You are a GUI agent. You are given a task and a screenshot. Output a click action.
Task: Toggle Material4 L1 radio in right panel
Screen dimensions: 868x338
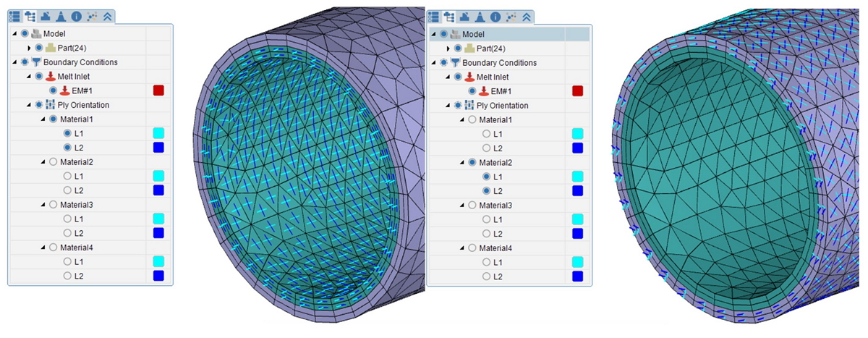click(486, 263)
